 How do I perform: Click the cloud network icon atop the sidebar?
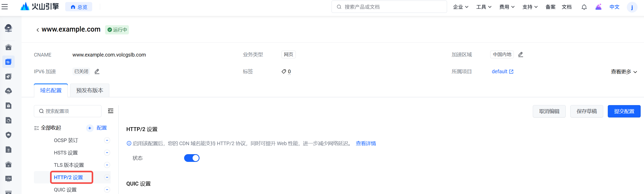pos(8,28)
